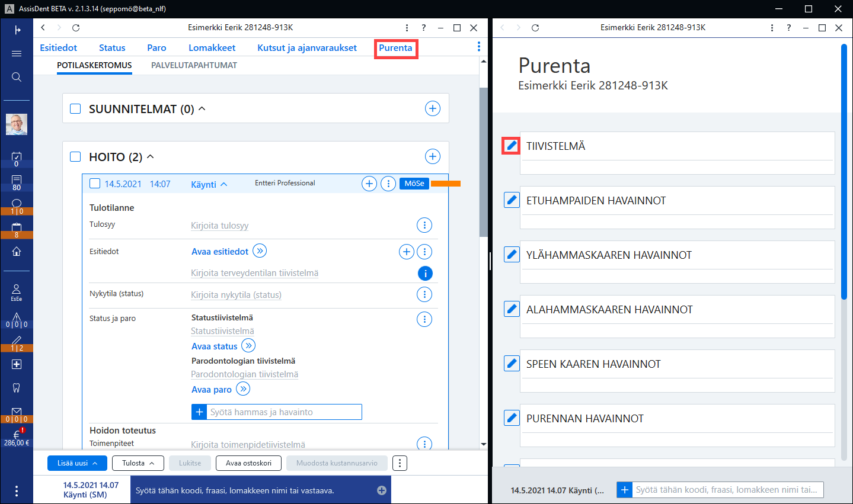
Task: Click the Avaa ostoskori button
Action: [248, 463]
